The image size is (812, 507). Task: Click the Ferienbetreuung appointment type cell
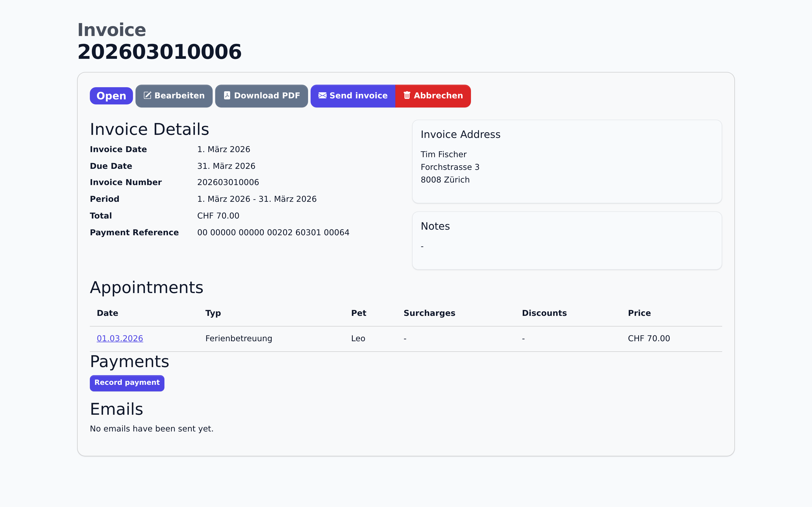(239, 338)
